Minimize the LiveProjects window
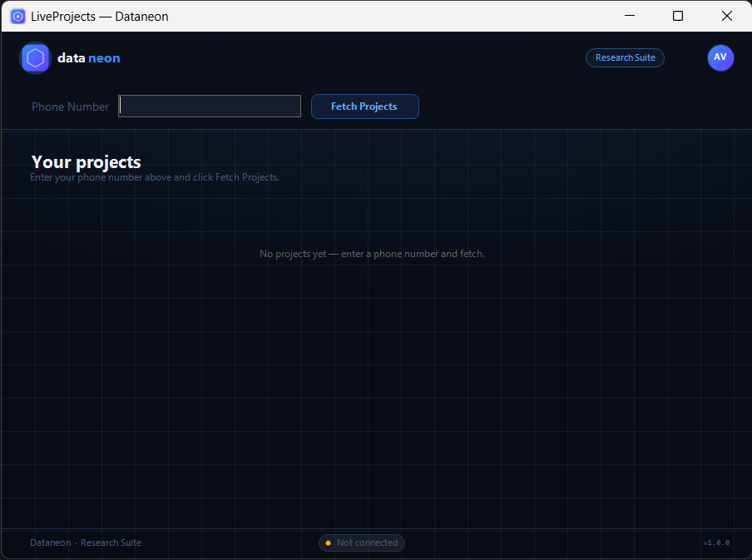This screenshot has width=752, height=560. point(629,16)
